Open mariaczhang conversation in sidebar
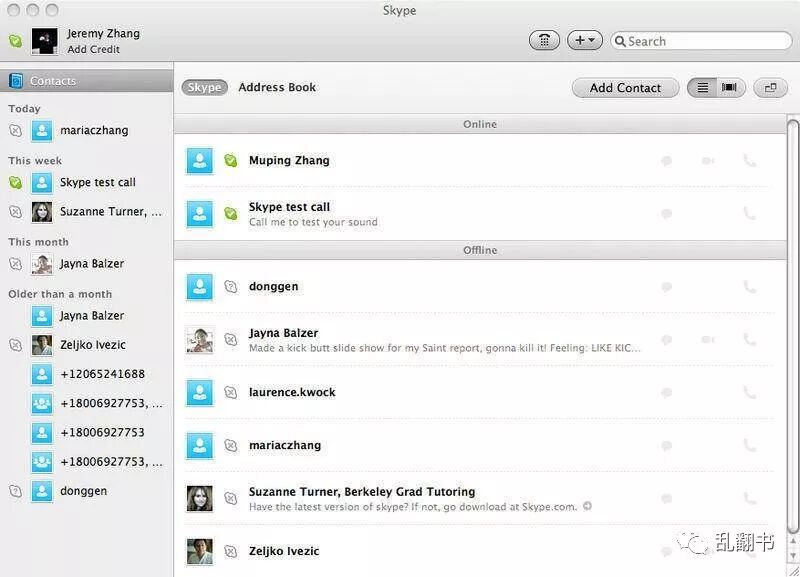The width and height of the screenshot is (800, 577). [x=86, y=131]
